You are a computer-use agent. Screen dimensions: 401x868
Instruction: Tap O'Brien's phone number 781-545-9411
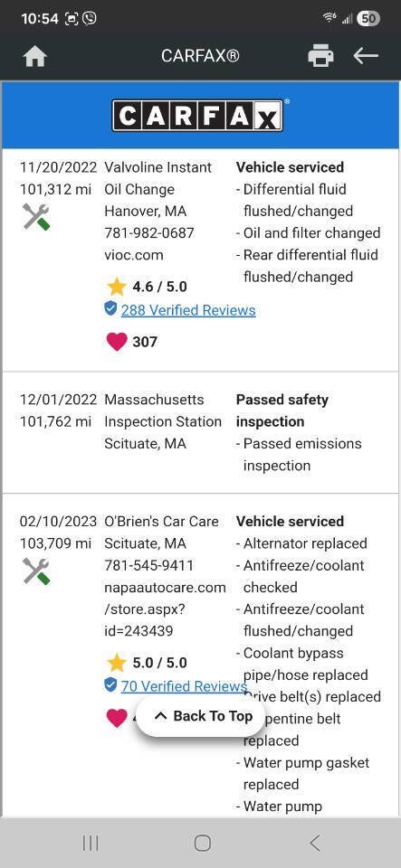149,565
